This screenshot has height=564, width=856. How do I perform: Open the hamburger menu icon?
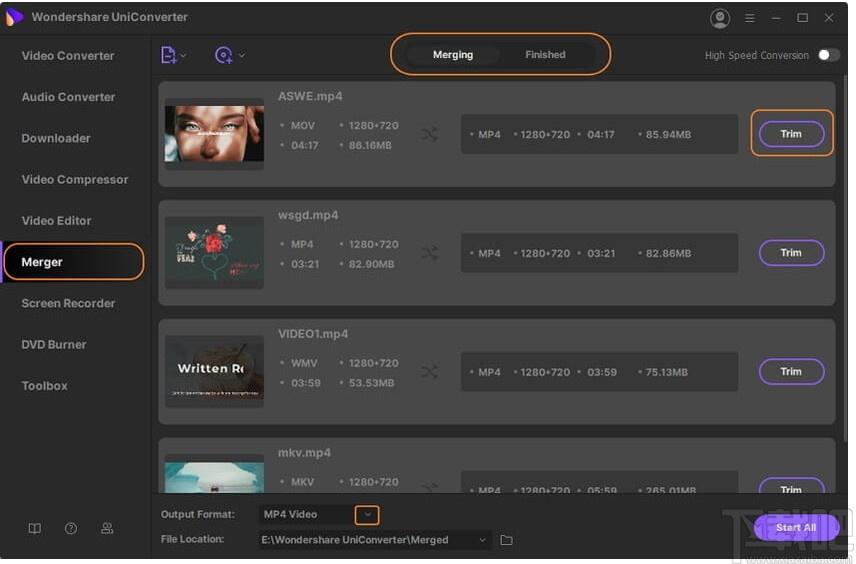(750, 19)
